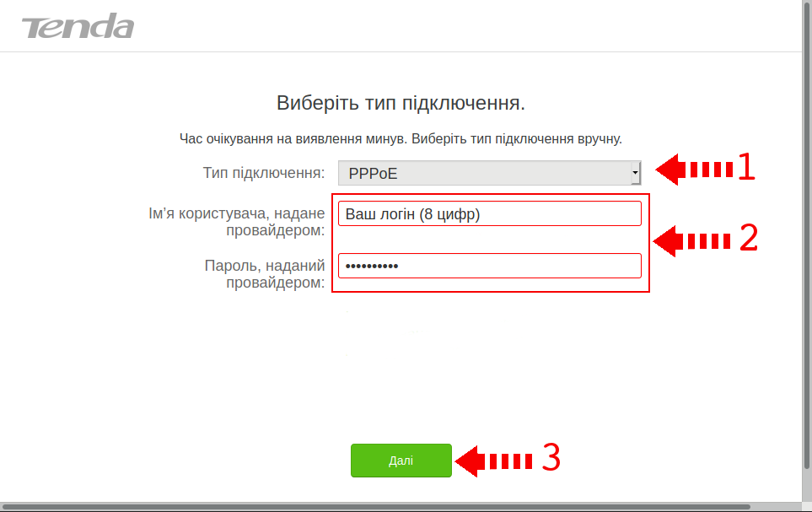Click the red arrow pointing at Далі button
The image size is (812, 512).
[x=493, y=461]
